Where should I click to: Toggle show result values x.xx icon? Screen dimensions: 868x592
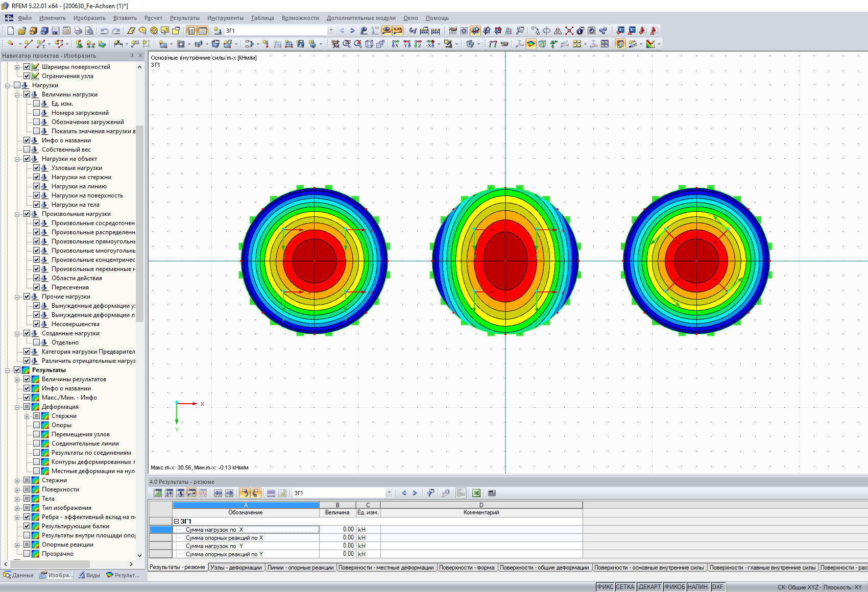pyautogui.click(x=398, y=31)
